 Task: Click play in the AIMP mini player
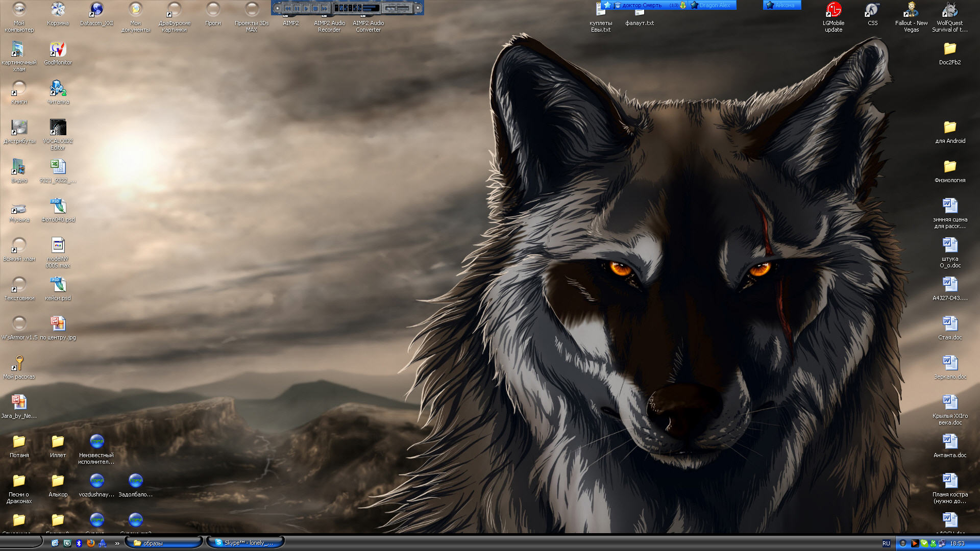click(x=306, y=8)
